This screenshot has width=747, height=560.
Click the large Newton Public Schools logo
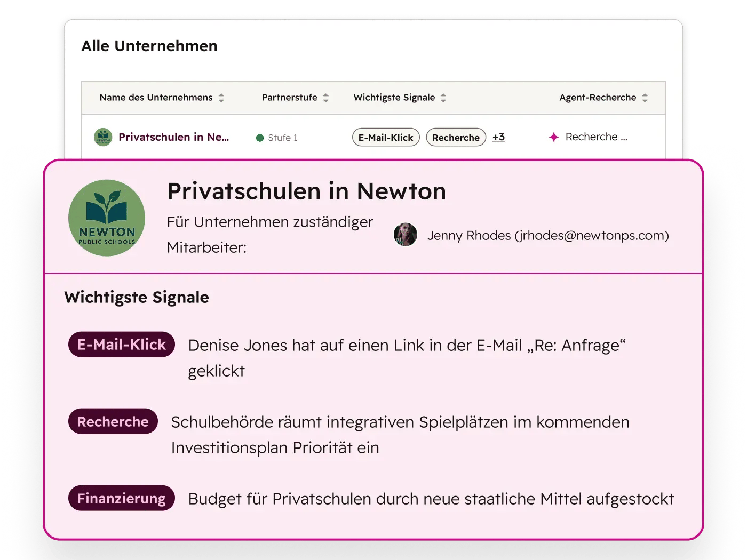(x=107, y=218)
